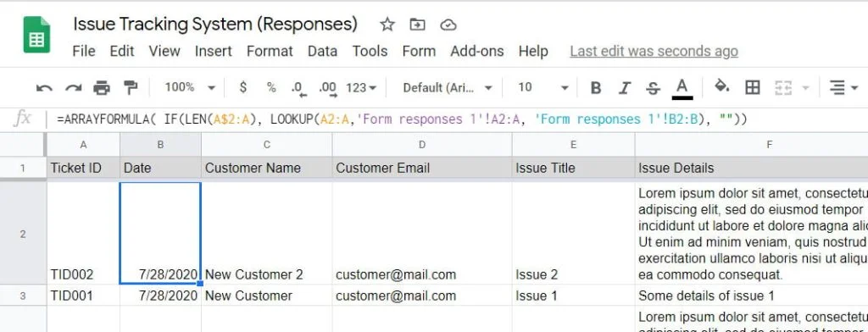Image resolution: width=868 pixels, height=332 pixels.
Task: Select column E header
Action: [574, 145]
